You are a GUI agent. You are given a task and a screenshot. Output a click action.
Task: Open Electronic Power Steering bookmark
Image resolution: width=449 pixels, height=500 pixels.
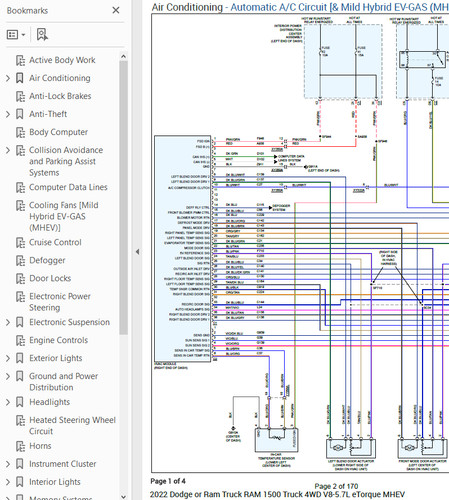[x=60, y=302]
